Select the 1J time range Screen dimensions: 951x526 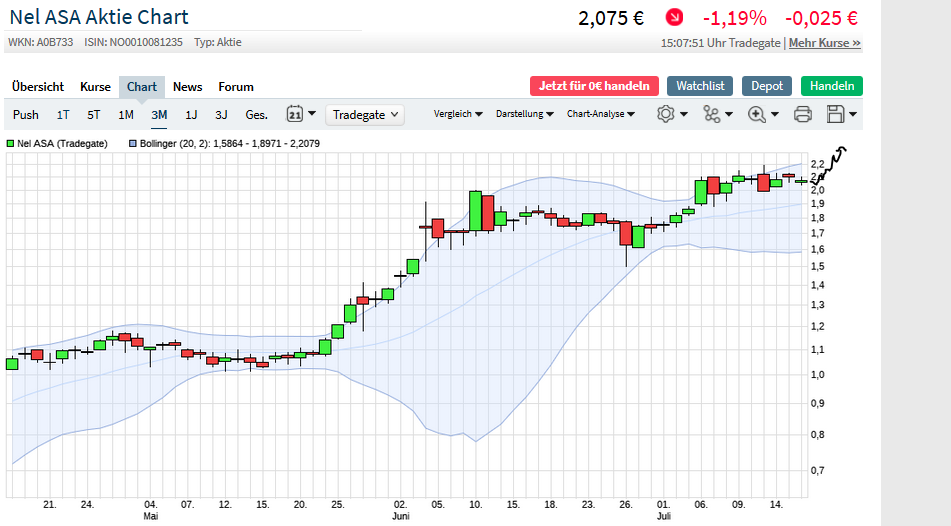191,115
